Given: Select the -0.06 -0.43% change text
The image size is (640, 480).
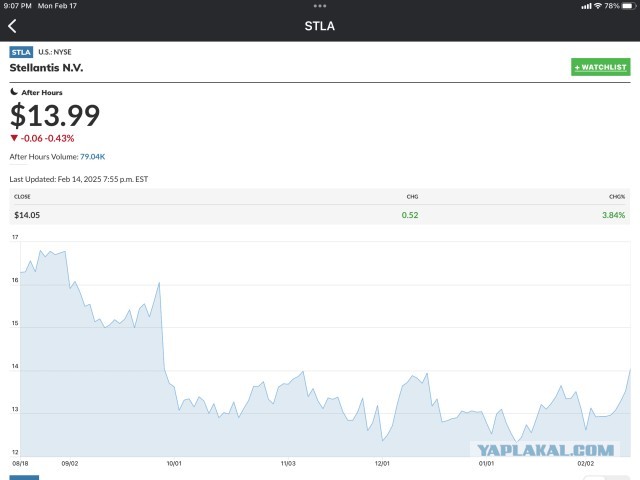Looking at the screenshot, I should point(47,138).
